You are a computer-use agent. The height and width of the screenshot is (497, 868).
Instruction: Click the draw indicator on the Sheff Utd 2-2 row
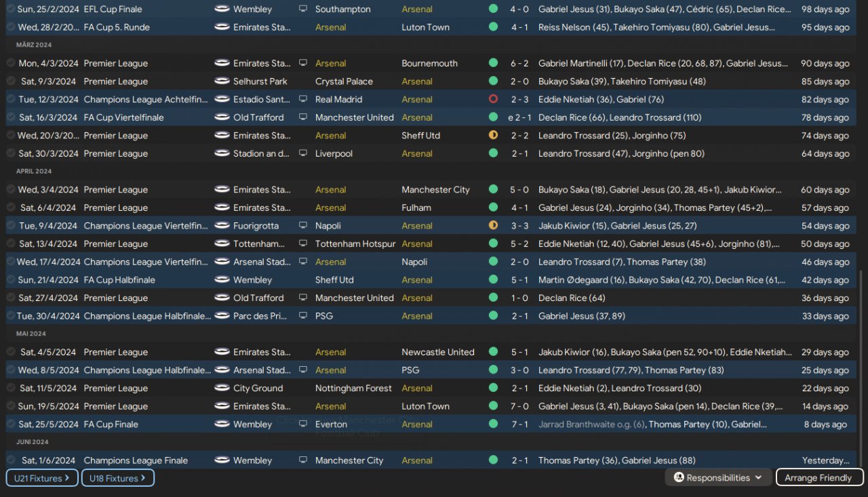click(493, 136)
